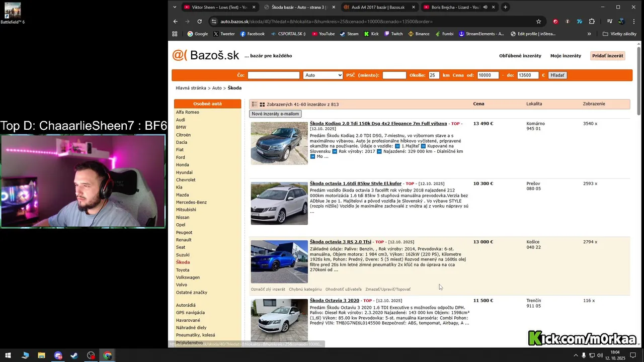Viewport: 644px width, 362px height.
Task: Open the Škoda octavia 1.6tdi 85kw listing
Action: [356, 184]
